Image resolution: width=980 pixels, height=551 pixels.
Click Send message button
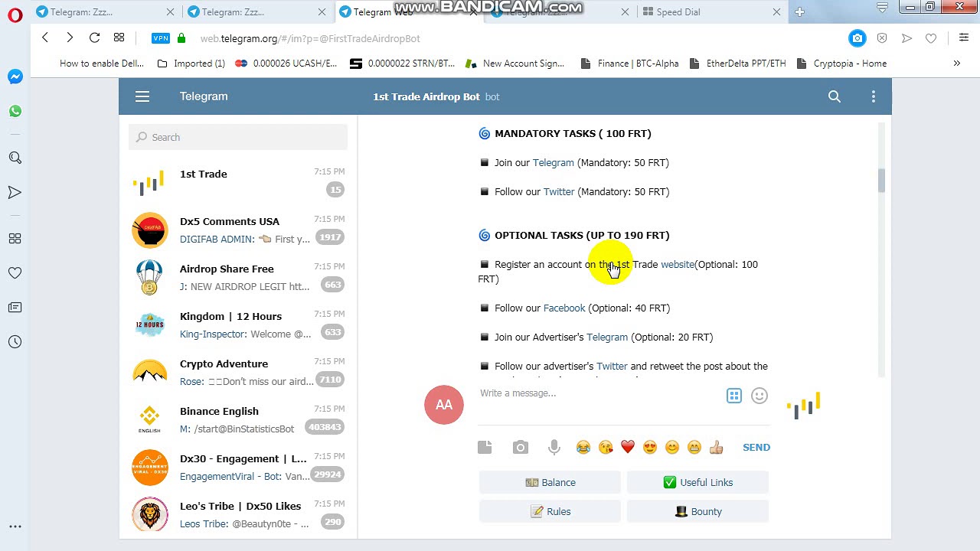point(756,447)
